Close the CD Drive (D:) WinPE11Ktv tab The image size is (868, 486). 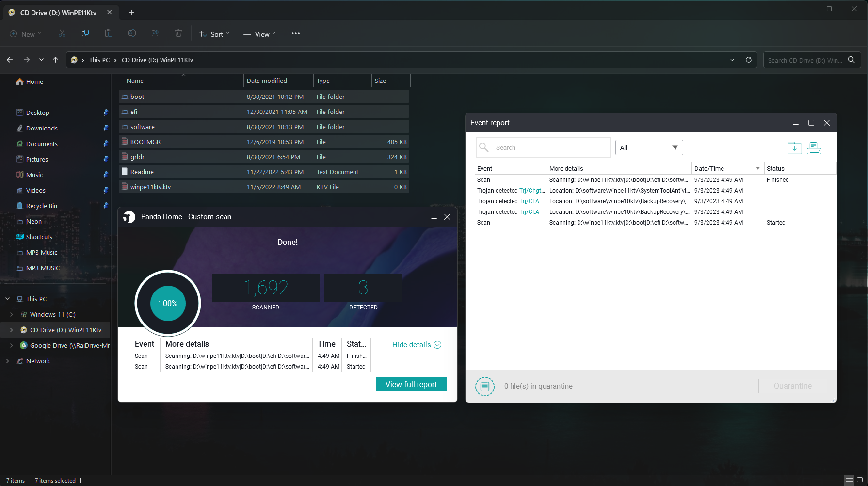[110, 12]
